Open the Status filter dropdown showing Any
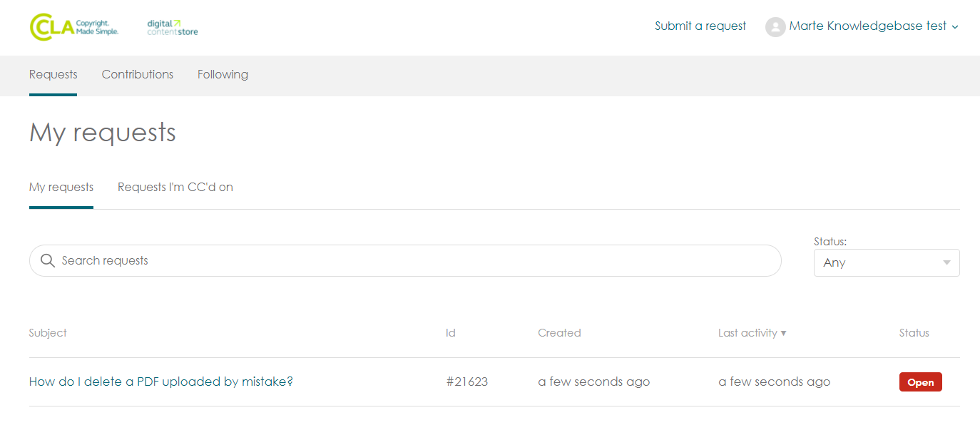This screenshot has height=435, width=980. (x=886, y=262)
